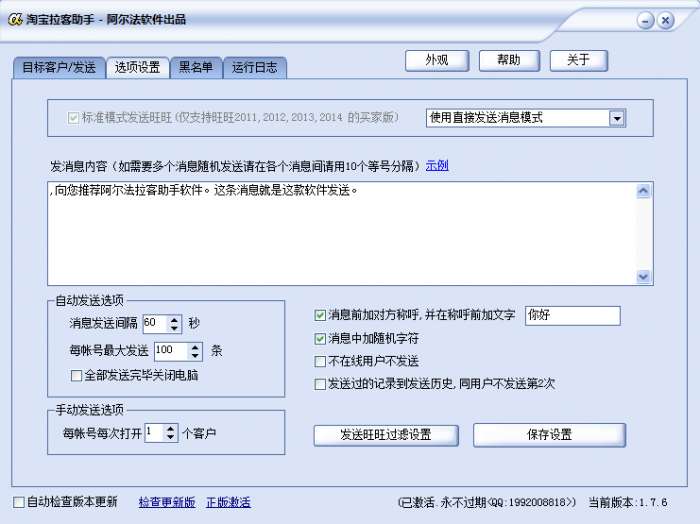Click the 外观 button
This screenshot has height=524, width=700.
437,60
